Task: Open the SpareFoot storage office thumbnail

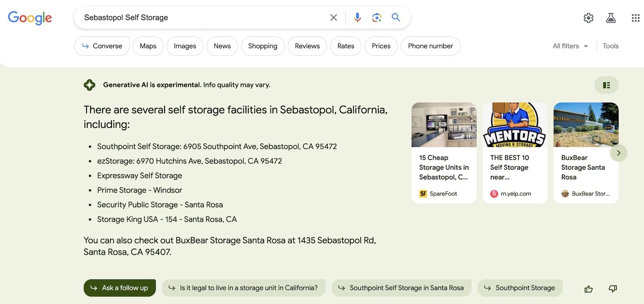Action: point(444,125)
